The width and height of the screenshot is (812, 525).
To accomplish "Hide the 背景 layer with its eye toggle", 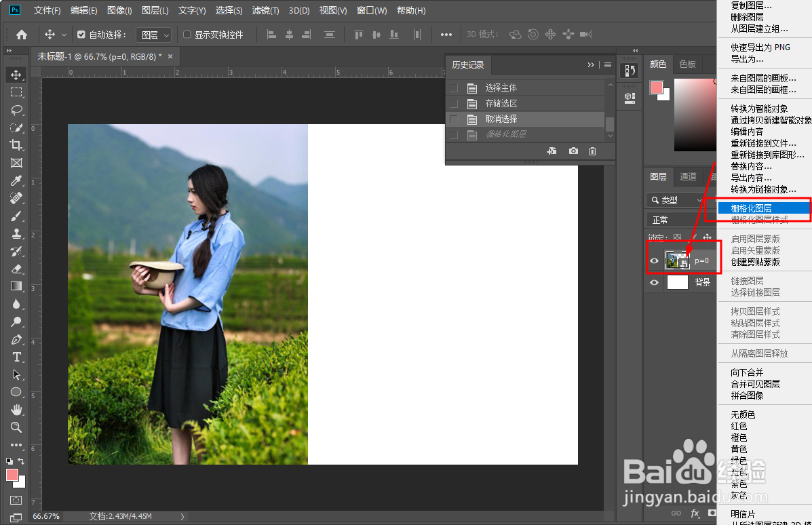I will point(653,282).
